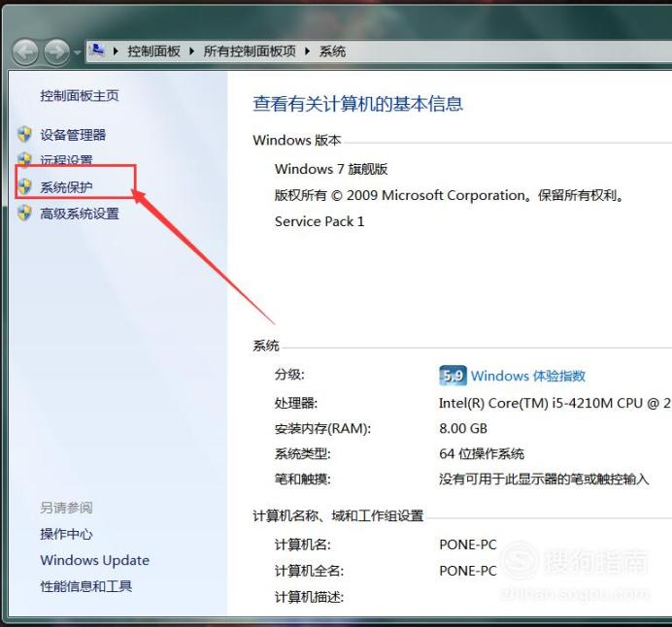Click 计算机名称、域和工作组设置 section header
This screenshot has width=672, height=627.
[x=338, y=515]
